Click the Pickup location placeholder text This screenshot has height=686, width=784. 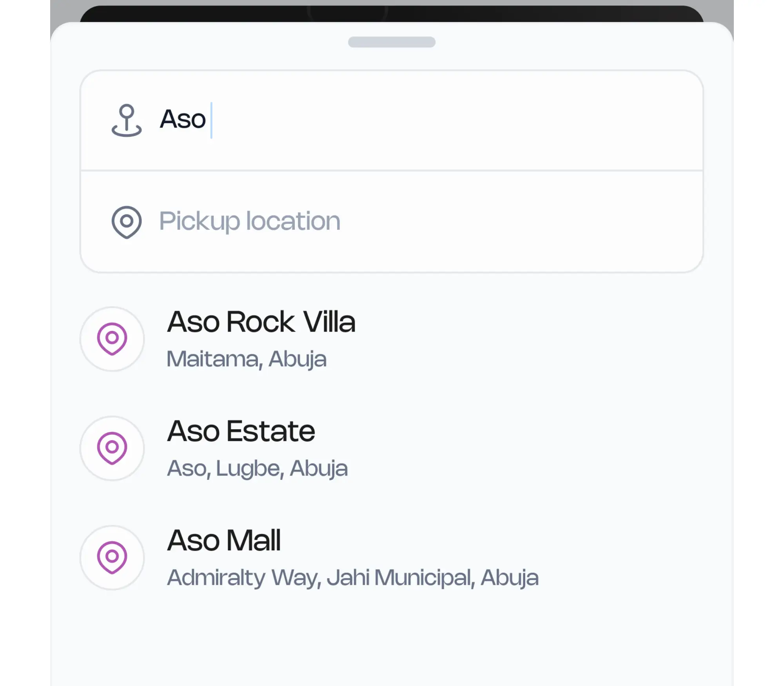coord(250,221)
